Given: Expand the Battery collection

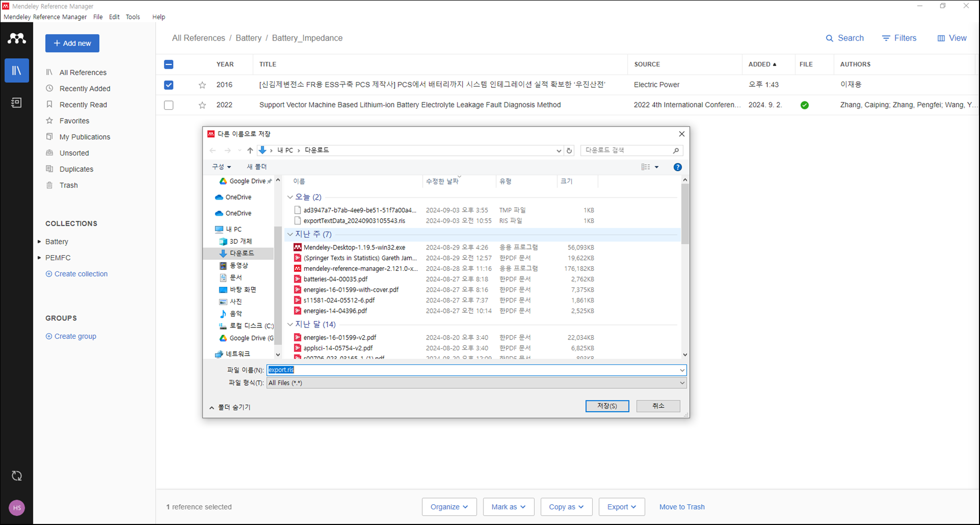Looking at the screenshot, I should pos(40,242).
